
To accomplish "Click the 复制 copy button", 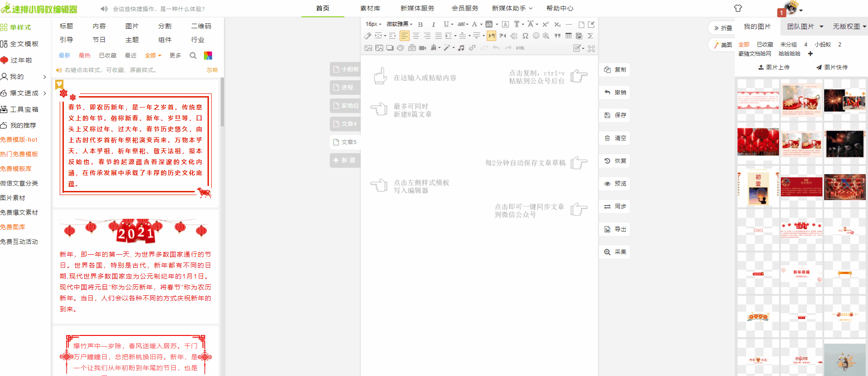I will [614, 70].
